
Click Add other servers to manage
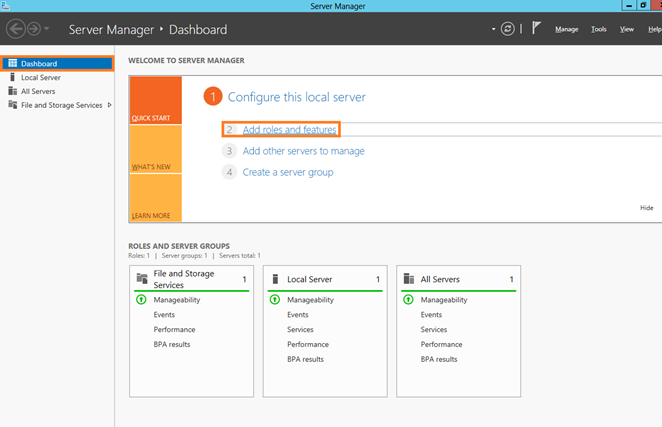pyautogui.click(x=303, y=151)
